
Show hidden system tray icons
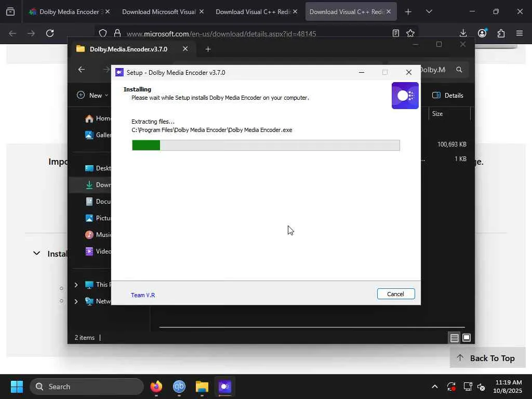pyautogui.click(x=435, y=387)
